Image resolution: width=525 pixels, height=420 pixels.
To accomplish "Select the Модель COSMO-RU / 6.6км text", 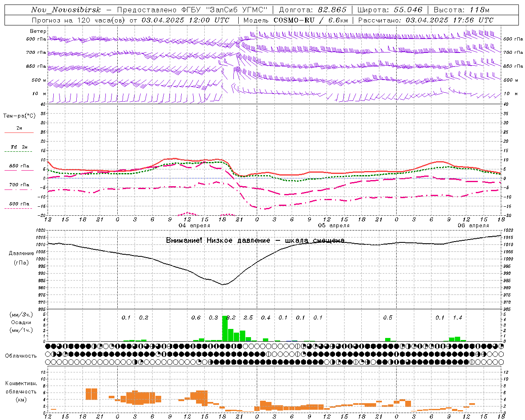I will click(295, 20).
